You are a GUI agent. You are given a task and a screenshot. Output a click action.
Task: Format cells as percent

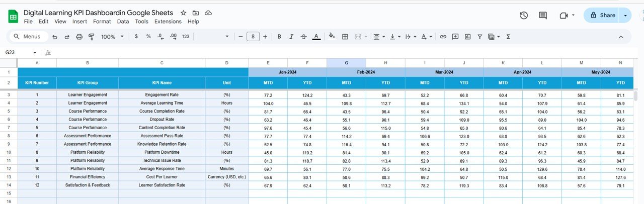pyautogui.click(x=148, y=37)
